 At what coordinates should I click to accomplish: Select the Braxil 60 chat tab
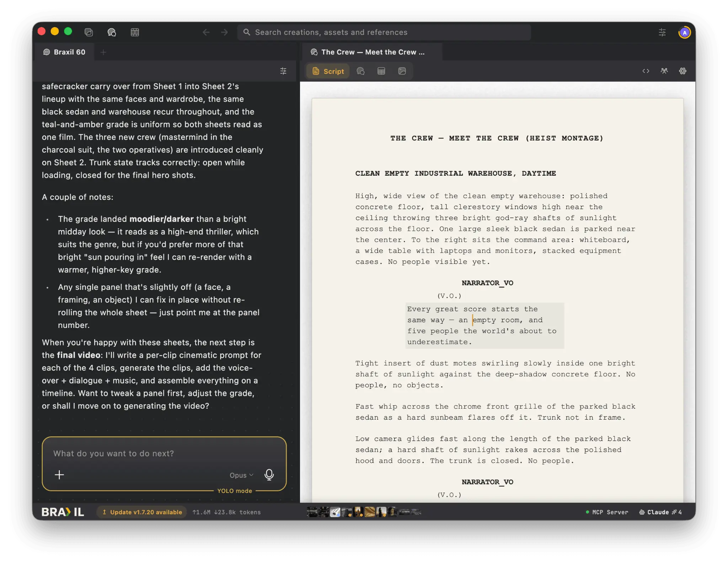64,52
